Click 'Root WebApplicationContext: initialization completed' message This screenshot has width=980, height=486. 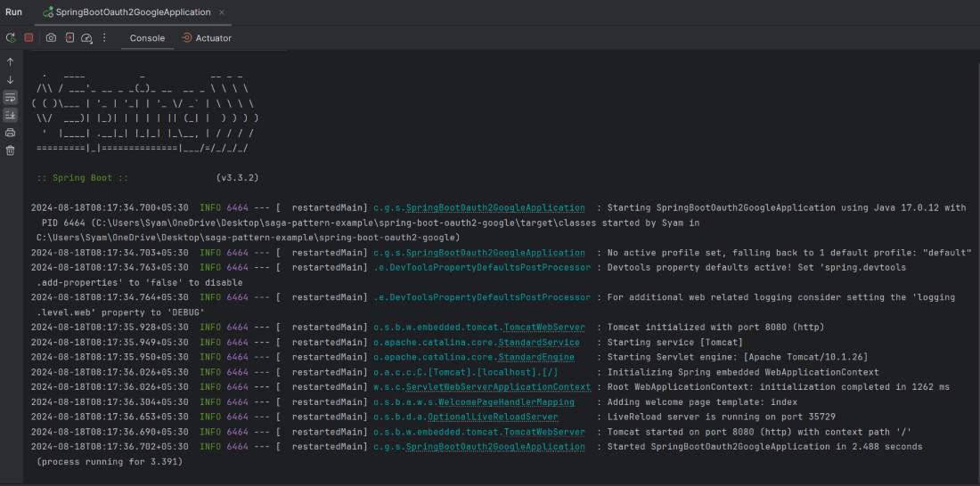(778, 387)
